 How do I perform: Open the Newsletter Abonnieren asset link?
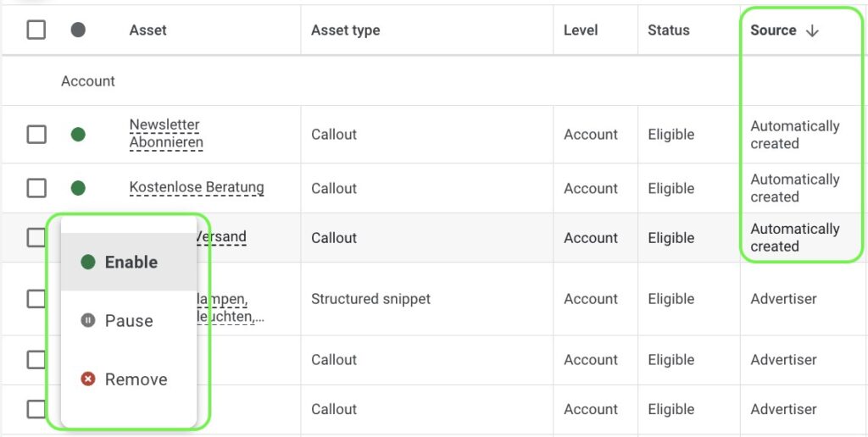tap(165, 134)
